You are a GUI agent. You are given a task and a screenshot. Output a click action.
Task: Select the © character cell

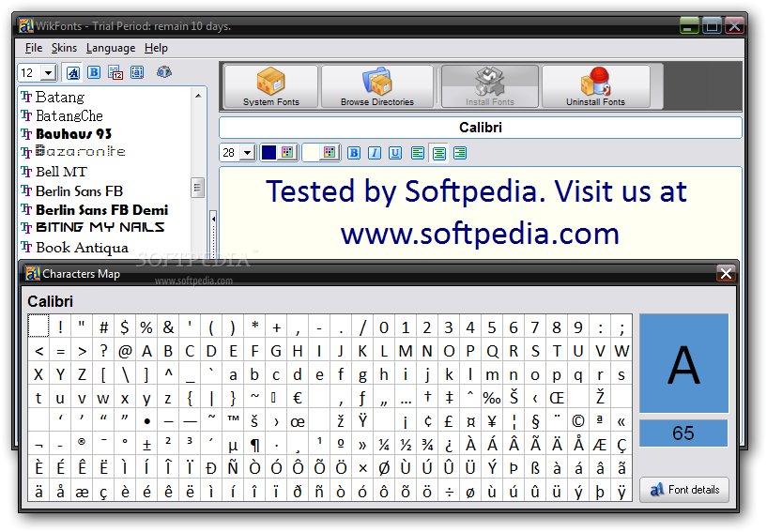click(577, 421)
